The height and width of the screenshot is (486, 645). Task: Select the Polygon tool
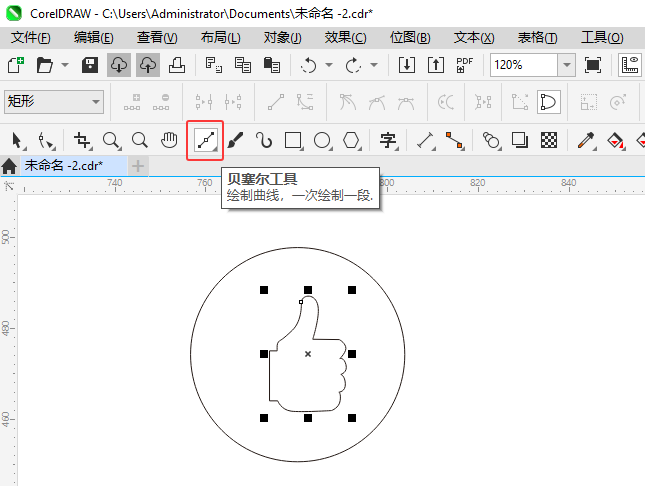(351, 140)
